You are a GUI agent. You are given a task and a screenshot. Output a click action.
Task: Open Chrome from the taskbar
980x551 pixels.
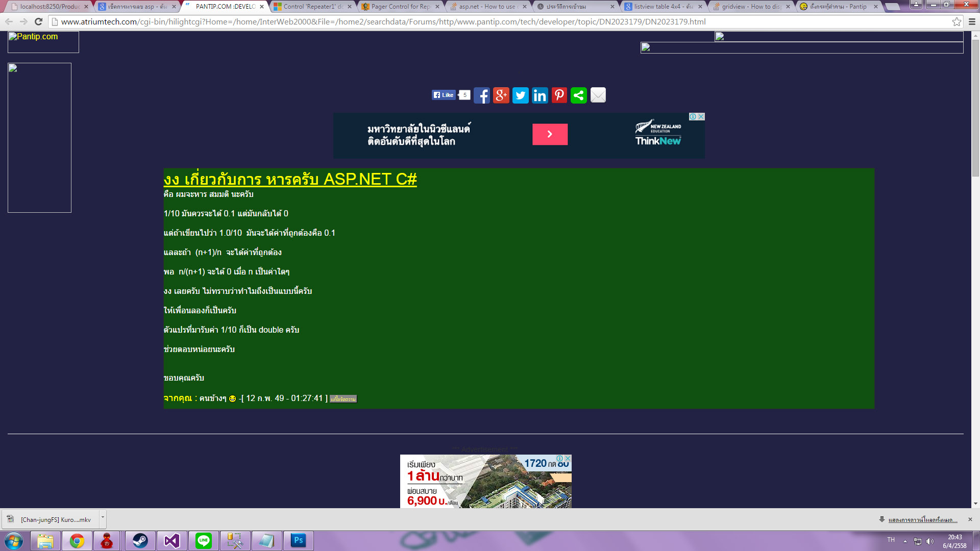[77, 541]
